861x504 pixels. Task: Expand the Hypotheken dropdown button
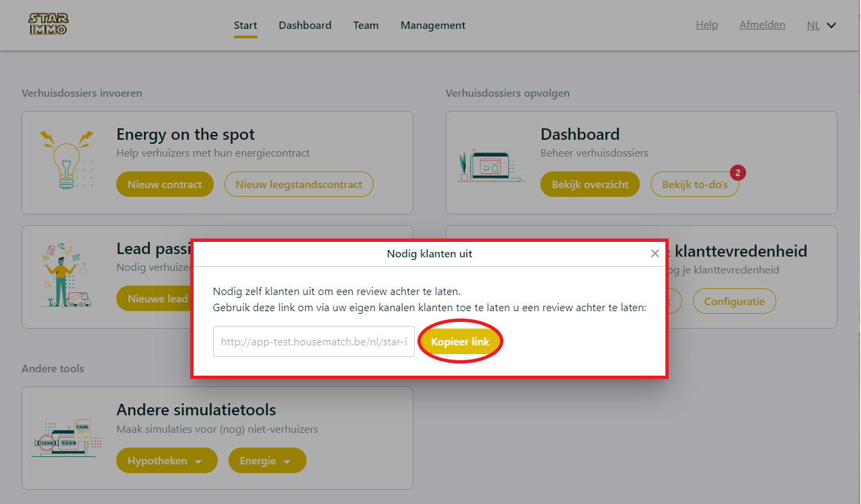[x=167, y=461]
